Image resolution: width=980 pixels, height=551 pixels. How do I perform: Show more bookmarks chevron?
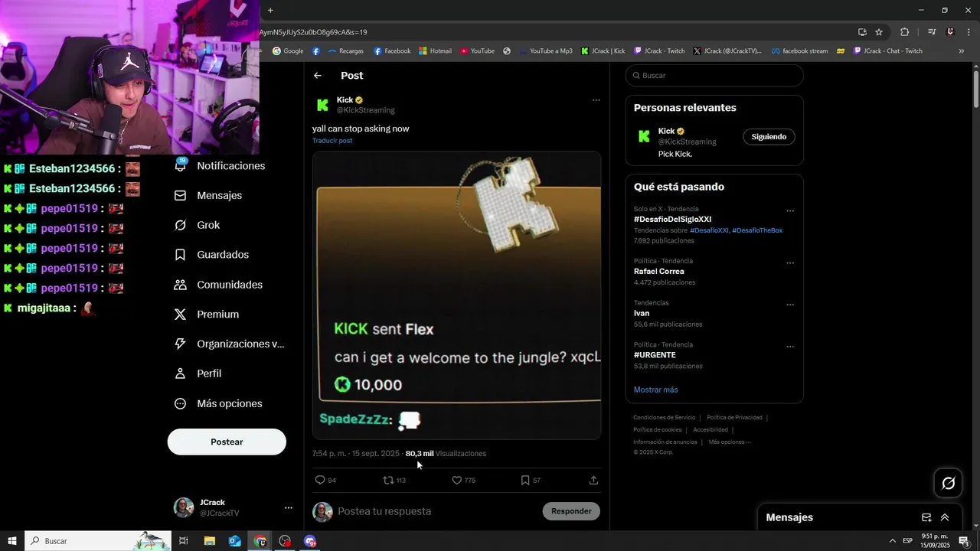[x=962, y=51]
